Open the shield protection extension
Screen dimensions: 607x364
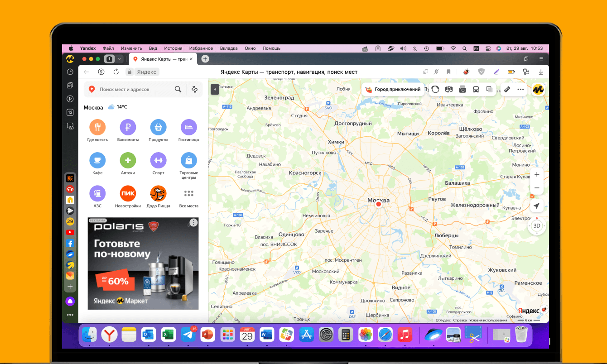tap(482, 72)
